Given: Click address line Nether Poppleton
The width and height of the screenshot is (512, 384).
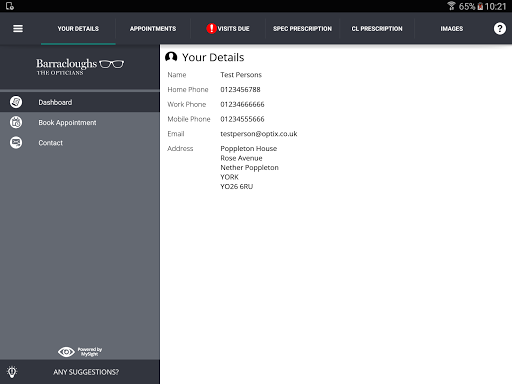Looking at the screenshot, I should pos(249,167).
